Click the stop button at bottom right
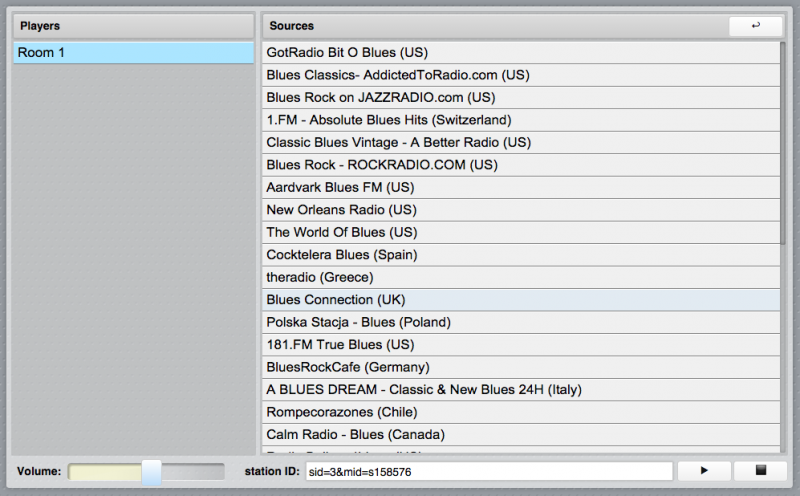The height and width of the screenshot is (496, 800). point(761,470)
